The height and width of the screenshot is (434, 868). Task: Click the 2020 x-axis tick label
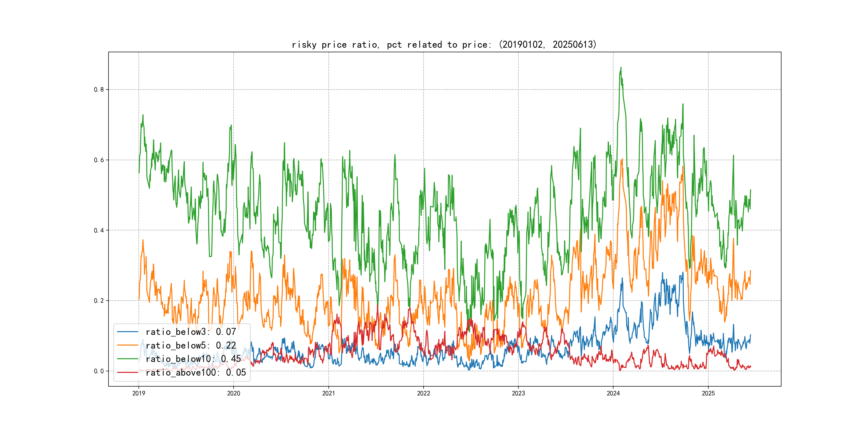pos(234,393)
